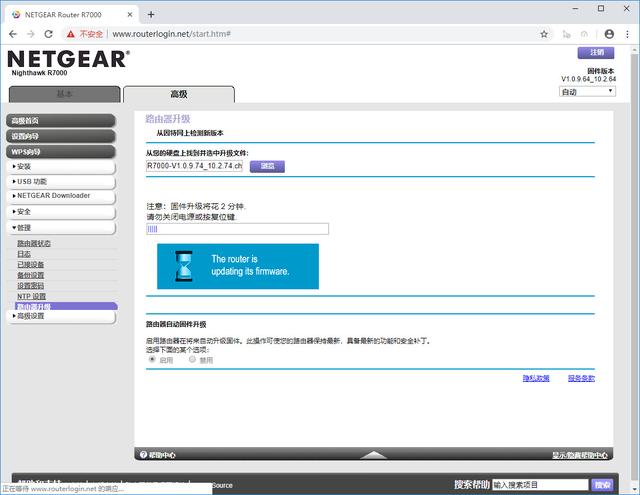Click the NETGEAR logo

(69, 59)
